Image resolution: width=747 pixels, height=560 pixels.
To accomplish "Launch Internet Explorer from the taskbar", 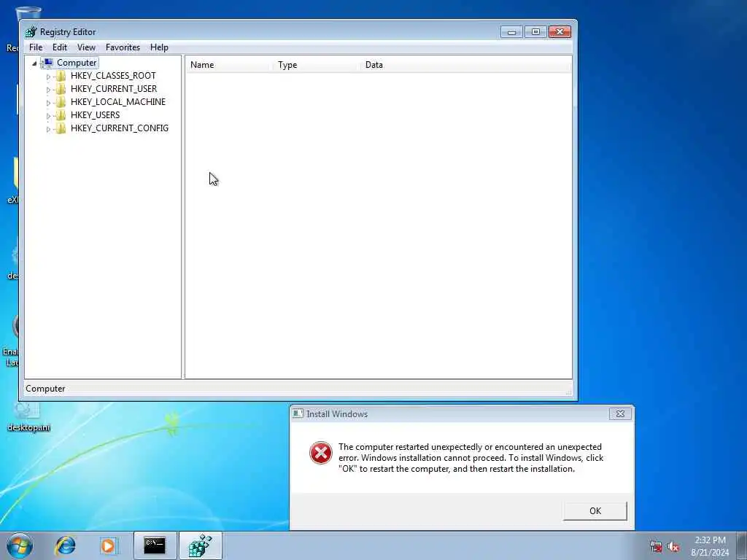I will point(65,545).
